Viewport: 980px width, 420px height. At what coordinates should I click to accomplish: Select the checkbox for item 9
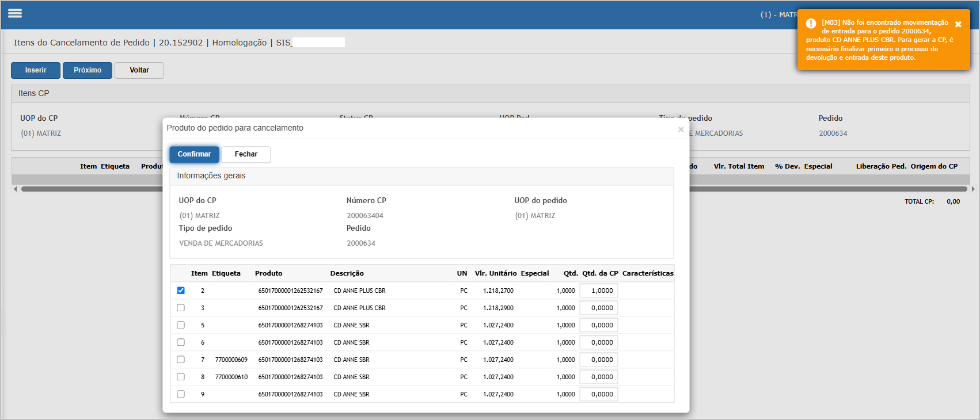click(181, 394)
